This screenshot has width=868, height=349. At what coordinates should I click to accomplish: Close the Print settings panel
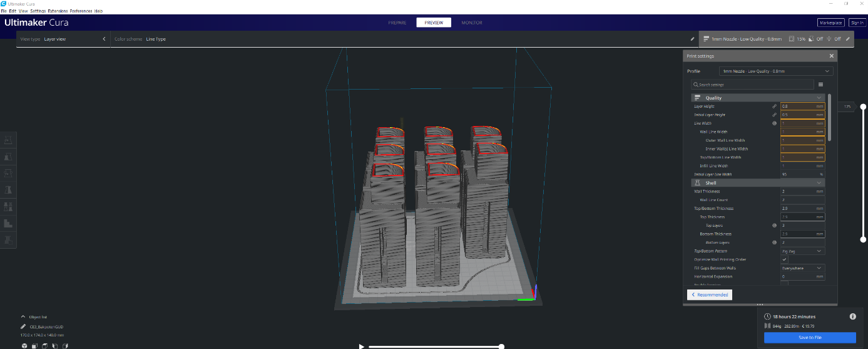pyautogui.click(x=832, y=56)
